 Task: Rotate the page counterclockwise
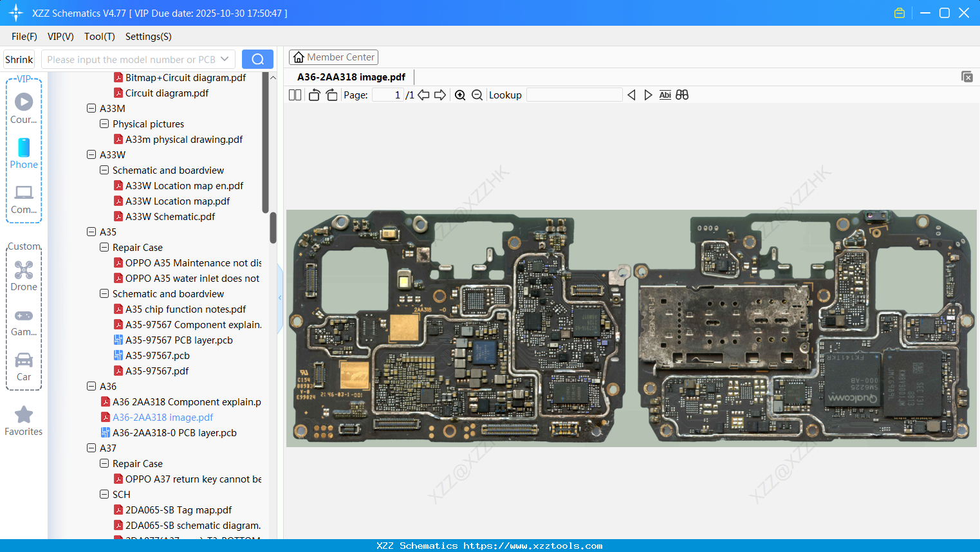click(x=314, y=95)
